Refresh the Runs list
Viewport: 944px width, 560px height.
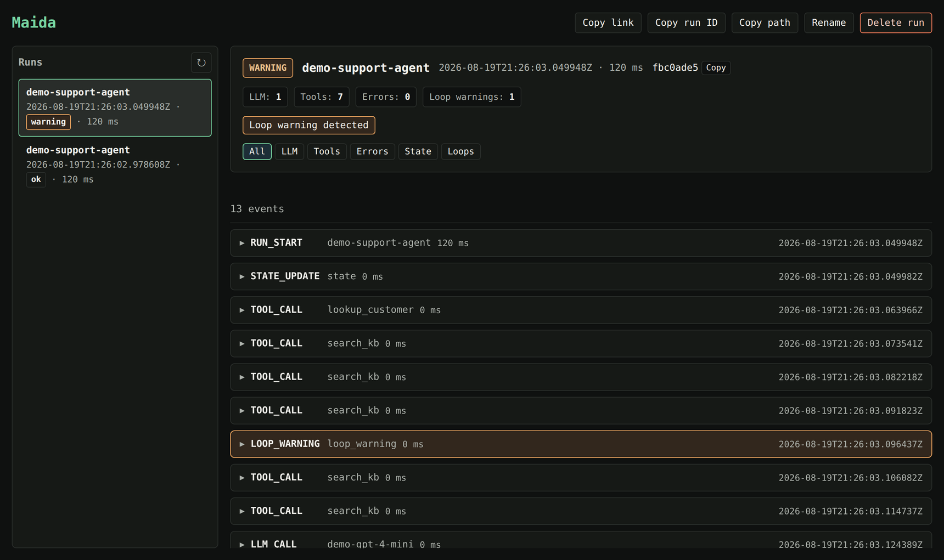point(201,63)
